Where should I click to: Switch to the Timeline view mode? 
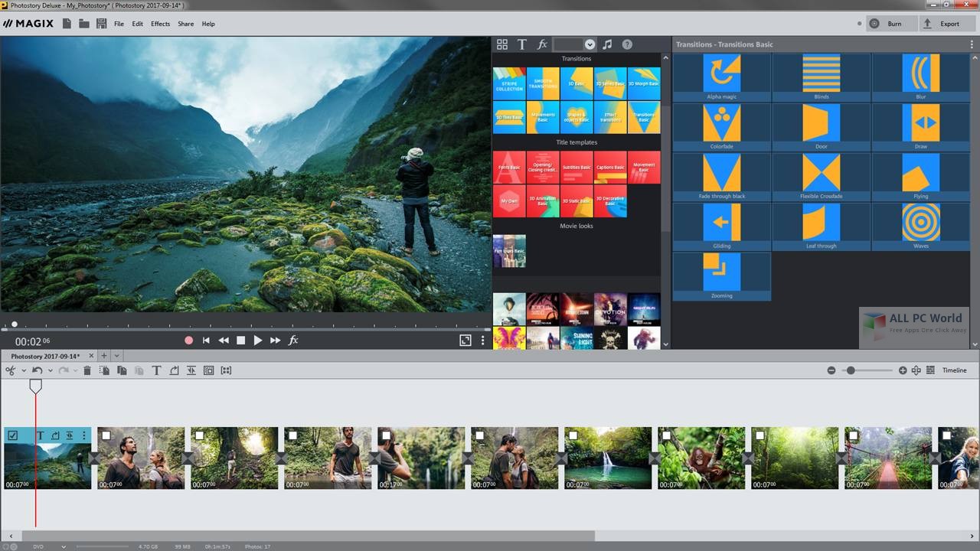pos(954,370)
